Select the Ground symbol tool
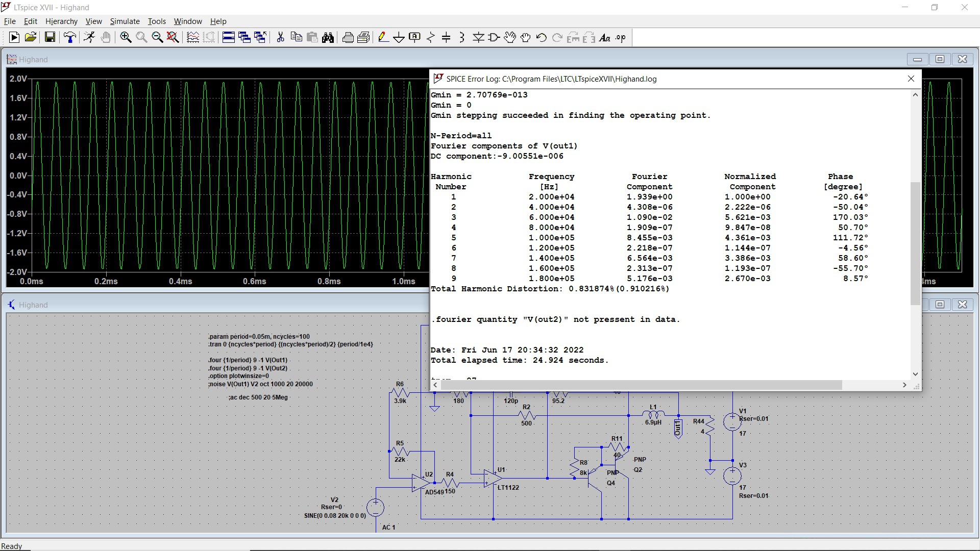 coord(399,37)
